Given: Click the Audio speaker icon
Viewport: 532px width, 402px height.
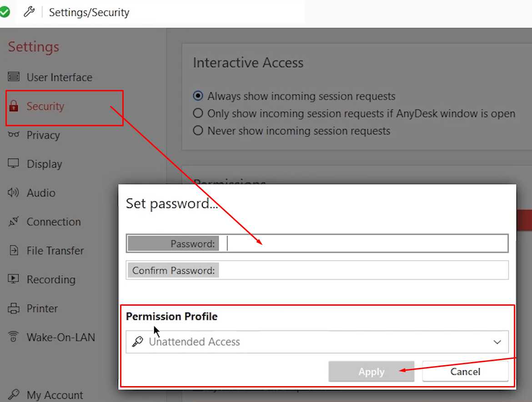Looking at the screenshot, I should tap(14, 193).
